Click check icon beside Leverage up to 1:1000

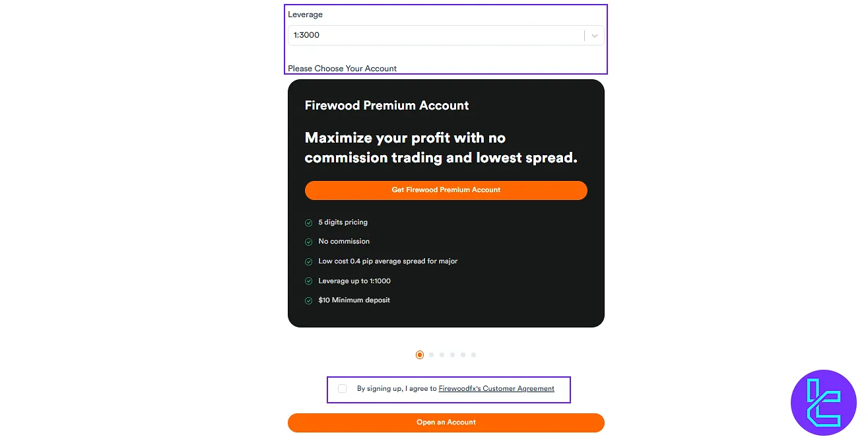click(x=308, y=281)
